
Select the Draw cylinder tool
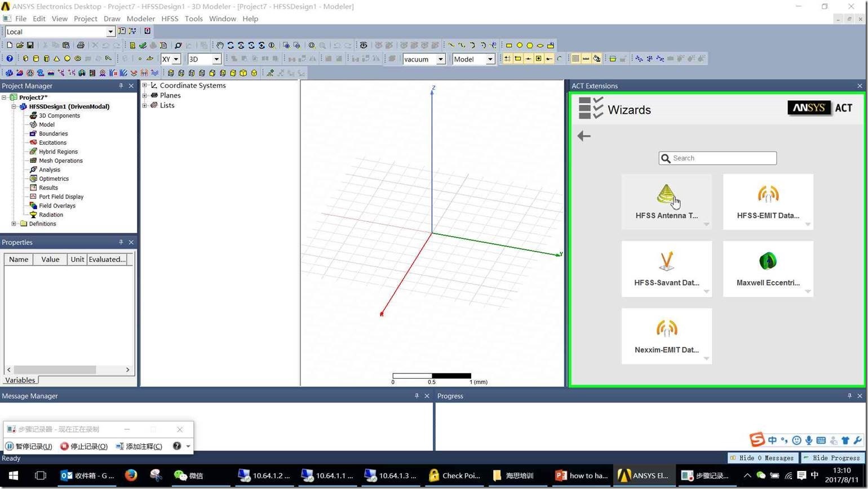(36, 59)
